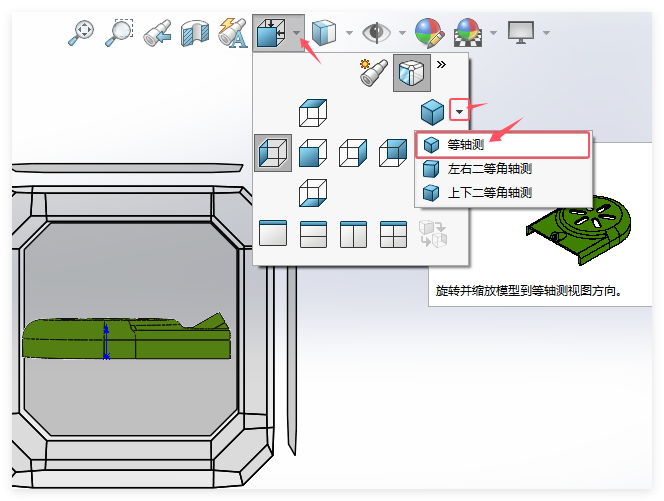Select the highlighted Left view cube

click(273, 153)
